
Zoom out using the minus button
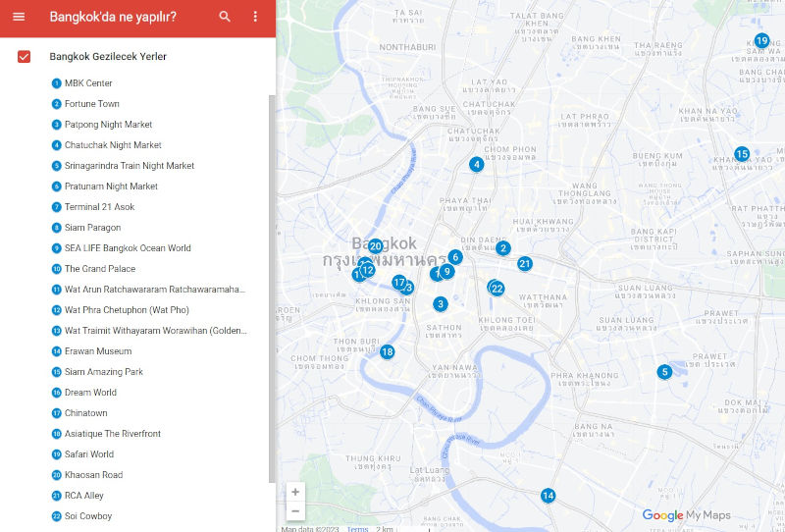coord(295,510)
